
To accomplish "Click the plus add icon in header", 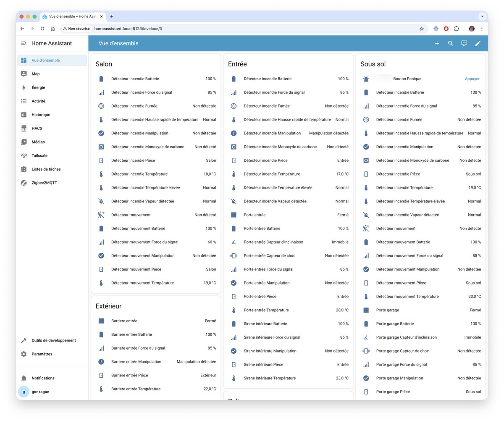I will pos(437,43).
